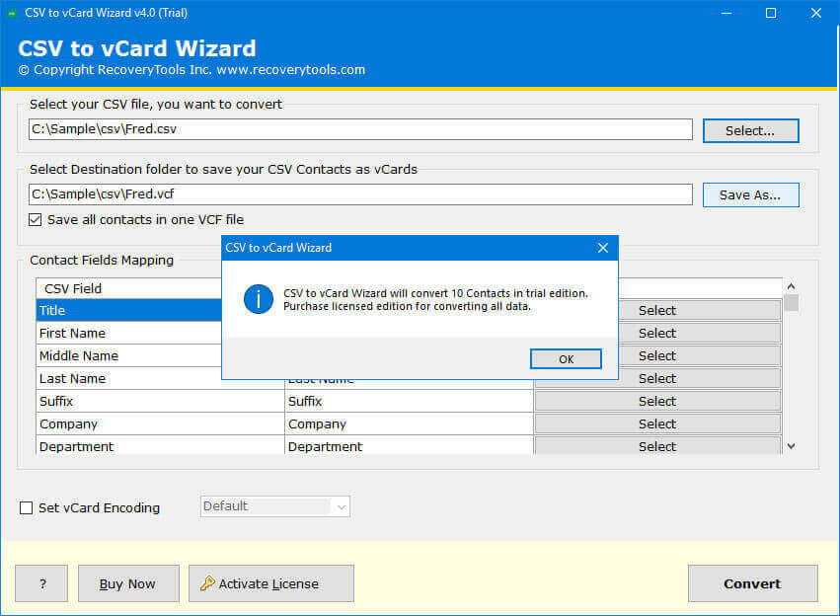Viewport: 840px width, 616px height.
Task: Select the Title CSV field row
Action: click(128, 311)
